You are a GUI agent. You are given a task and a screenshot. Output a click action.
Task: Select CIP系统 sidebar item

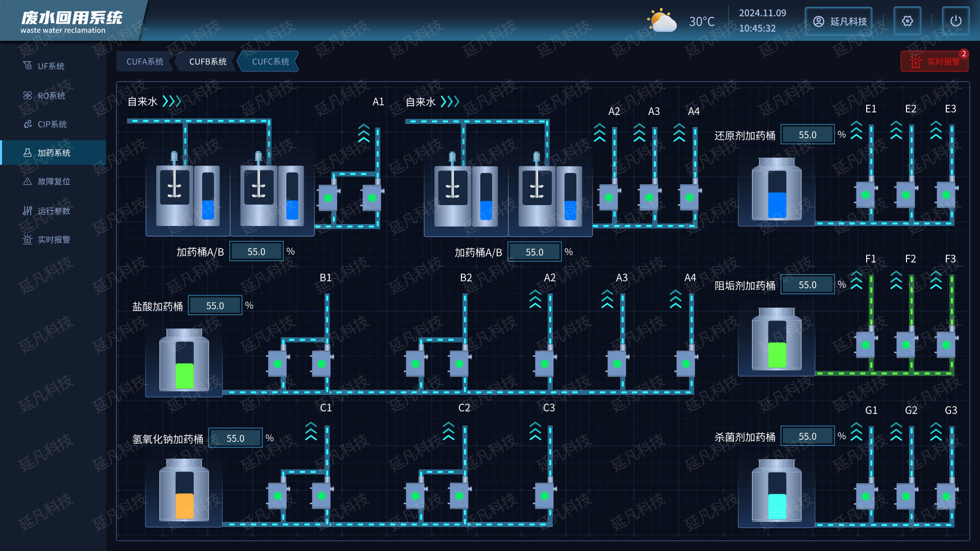tap(51, 124)
